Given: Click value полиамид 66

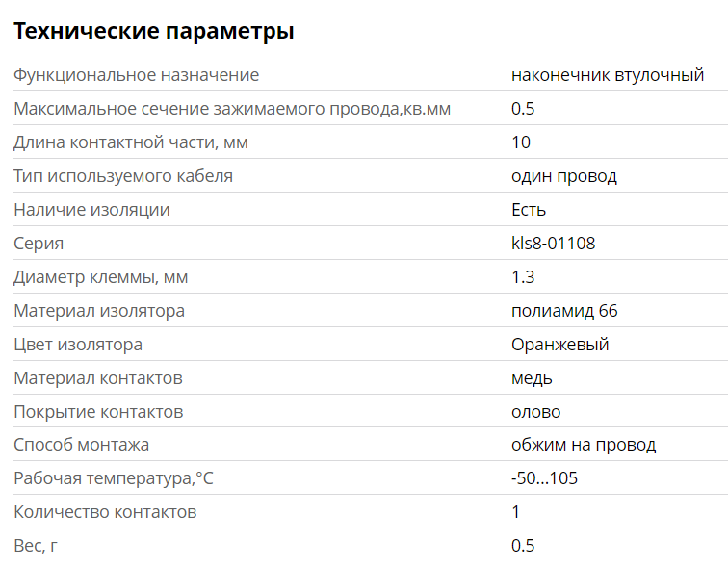Looking at the screenshot, I should point(564,311).
